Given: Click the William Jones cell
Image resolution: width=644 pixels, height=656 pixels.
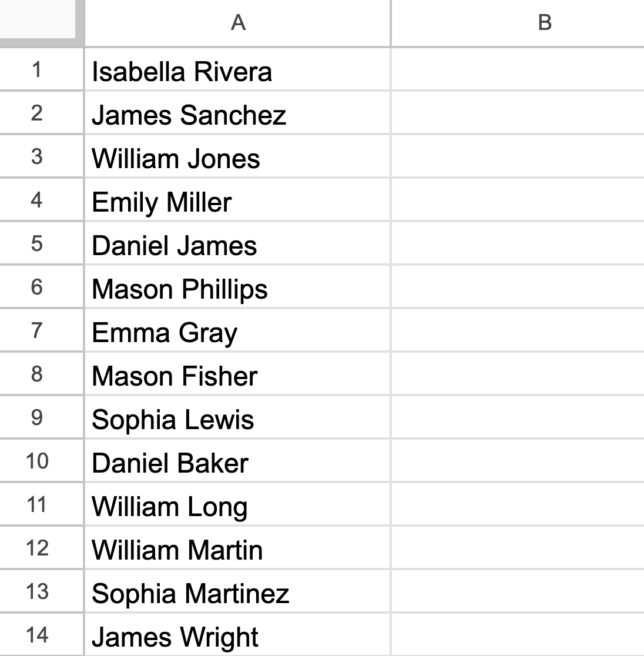Looking at the screenshot, I should (176, 159).
